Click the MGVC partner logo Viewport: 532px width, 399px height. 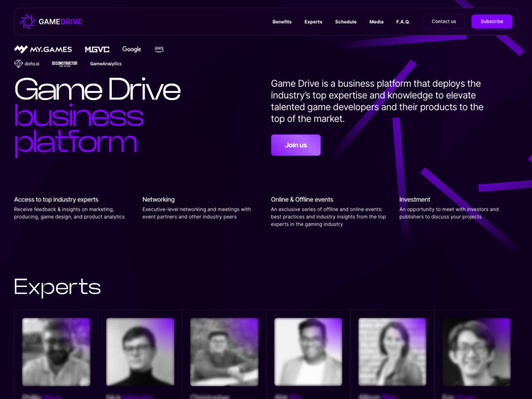pos(97,49)
